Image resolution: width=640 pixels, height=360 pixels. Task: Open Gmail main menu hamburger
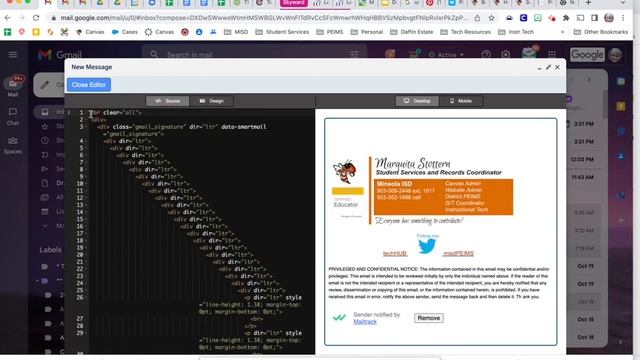tap(13, 54)
